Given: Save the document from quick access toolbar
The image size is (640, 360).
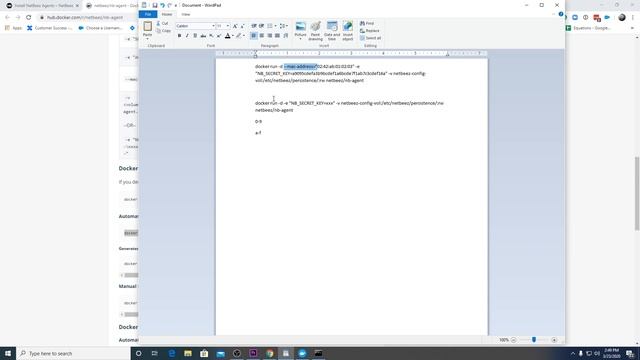Looking at the screenshot, I should pos(155,5).
